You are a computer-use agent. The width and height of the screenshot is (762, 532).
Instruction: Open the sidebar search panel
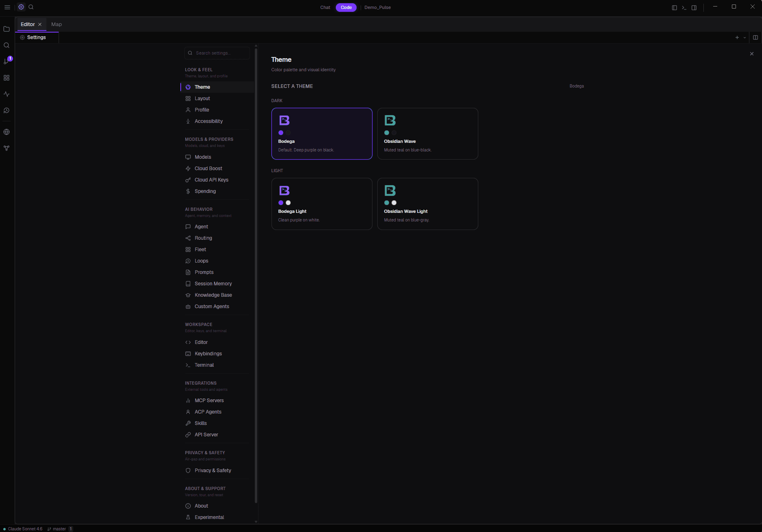7,45
